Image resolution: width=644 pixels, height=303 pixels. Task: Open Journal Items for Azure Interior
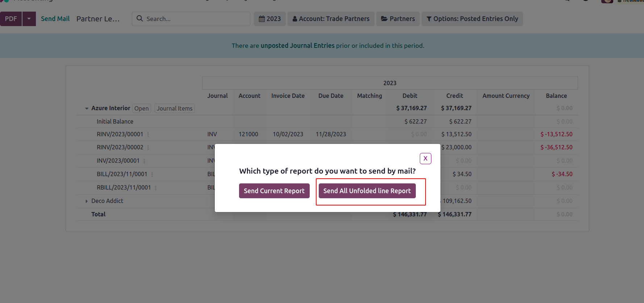[x=175, y=108]
